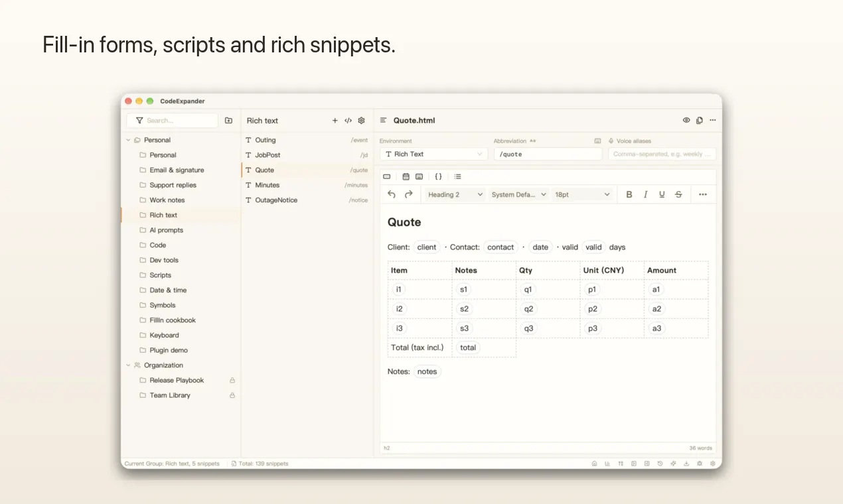Click the notes placeholder chip

427,371
